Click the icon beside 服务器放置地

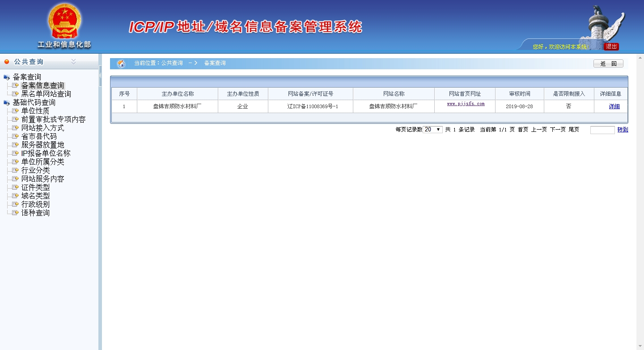tap(15, 145)
